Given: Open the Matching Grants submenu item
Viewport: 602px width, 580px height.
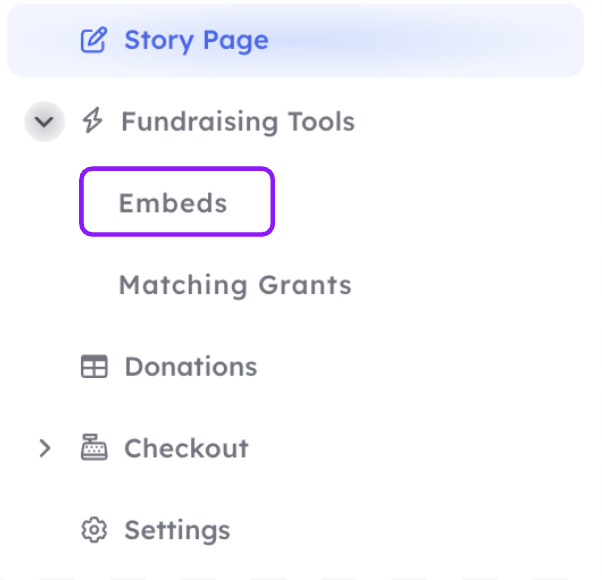Looking at the screenshot, I should pos(235,285).
